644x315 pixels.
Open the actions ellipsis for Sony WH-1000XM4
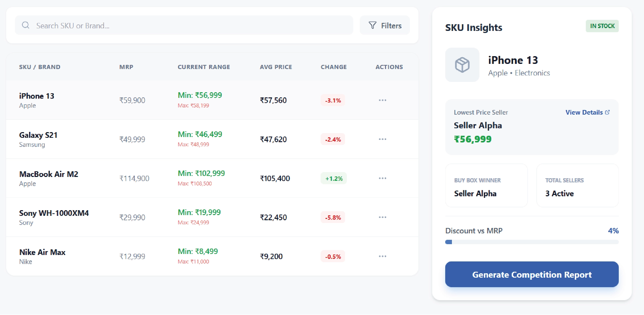click(x=383, y=217)
